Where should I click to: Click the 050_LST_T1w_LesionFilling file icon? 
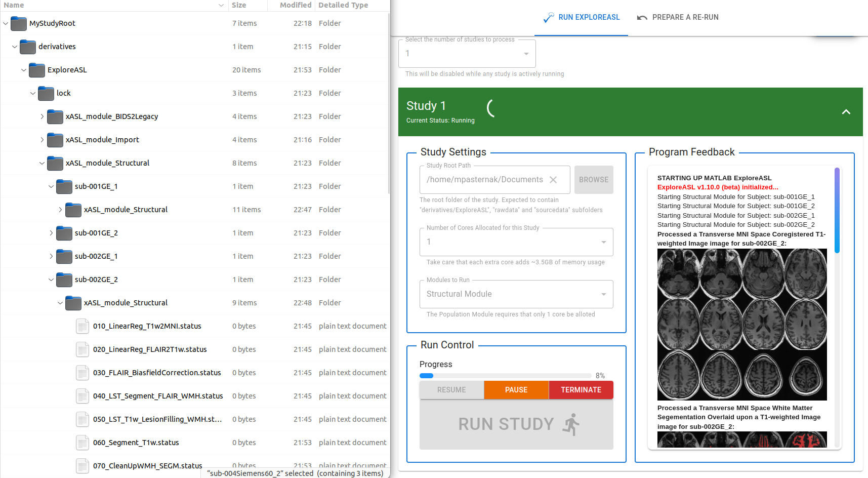click(82, 419)
